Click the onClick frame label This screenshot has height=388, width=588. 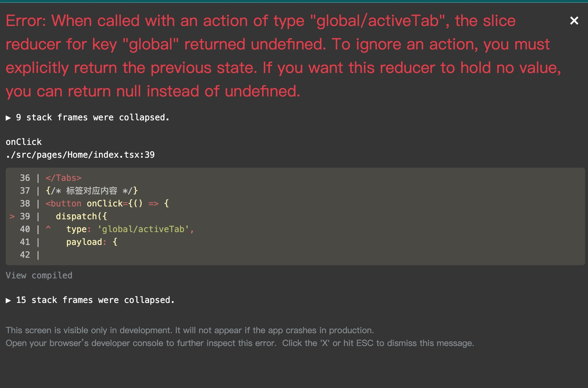coord(23,141)
